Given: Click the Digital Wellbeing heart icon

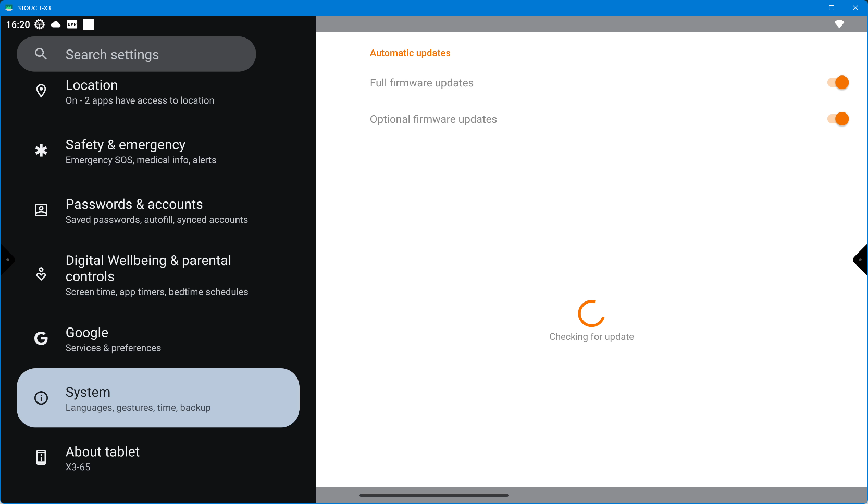Looking at the screenshot, I should [41, 274].
